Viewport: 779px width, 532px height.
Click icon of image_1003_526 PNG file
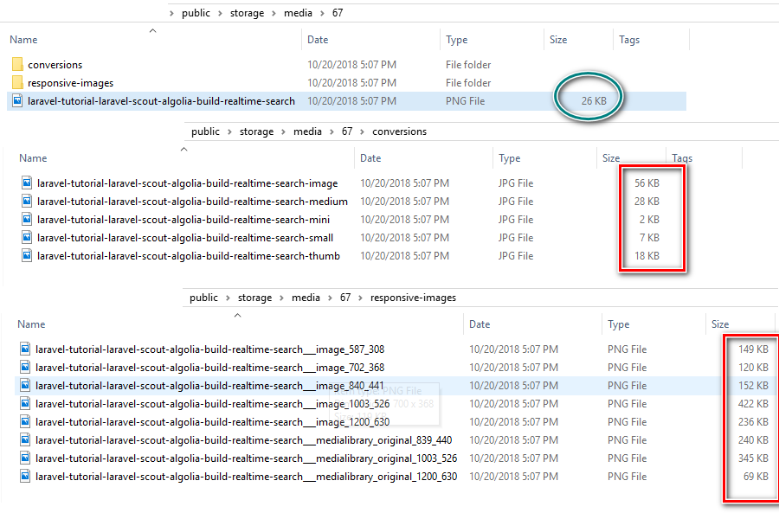click(25, 404)
